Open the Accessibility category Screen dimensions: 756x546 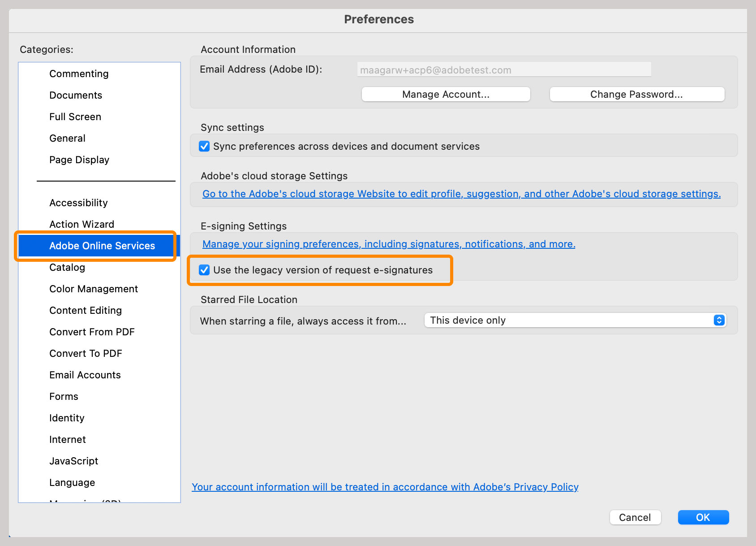click(x=78, y=203)
